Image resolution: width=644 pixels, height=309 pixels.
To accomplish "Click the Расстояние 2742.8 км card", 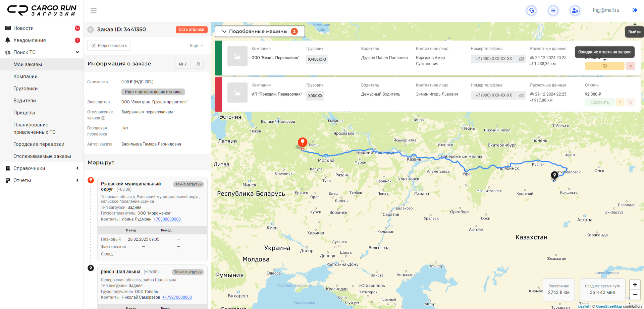I will (x=559, y=290).
